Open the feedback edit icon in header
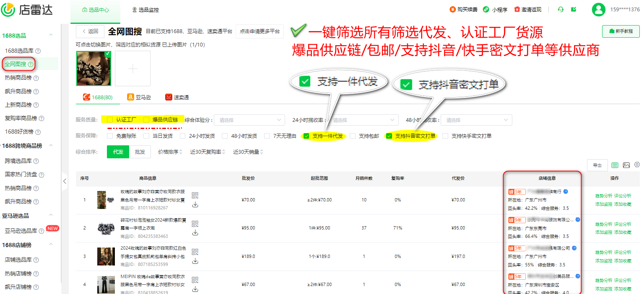Viewport: 644px width, 294px height. [573, 9]
